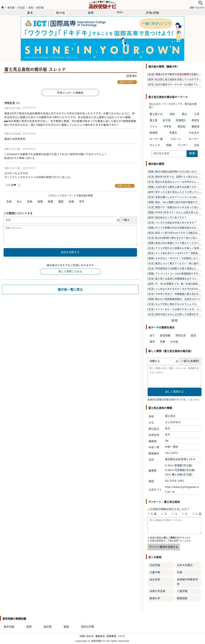Click the ヒント link under new question
This screenshot has width=205, height=644.
click(x=194, y=399)
